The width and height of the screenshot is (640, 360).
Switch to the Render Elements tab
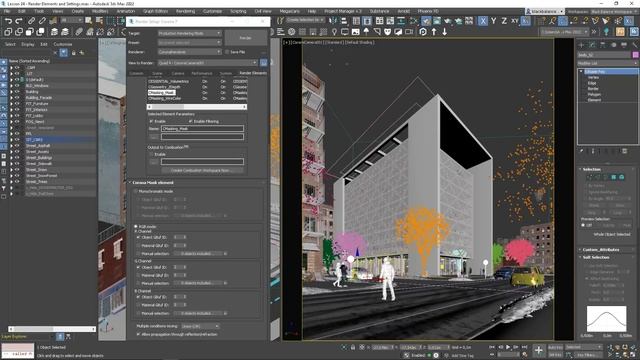tap(253, 73)
